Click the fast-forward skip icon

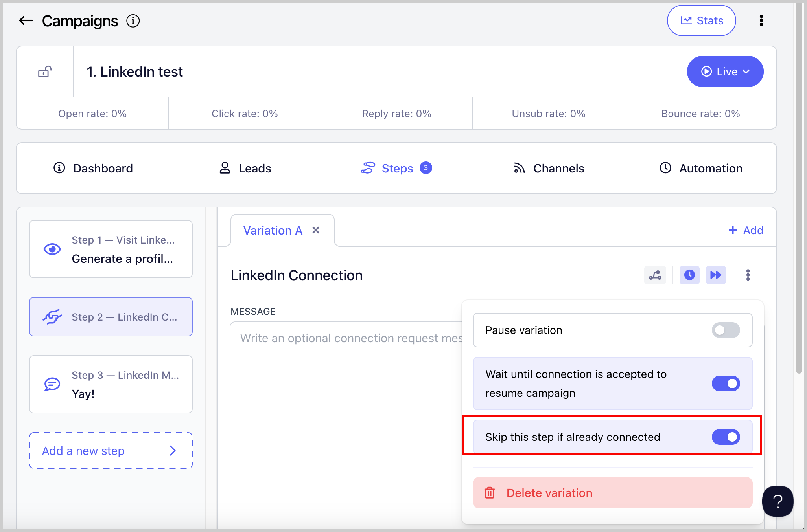716,275
